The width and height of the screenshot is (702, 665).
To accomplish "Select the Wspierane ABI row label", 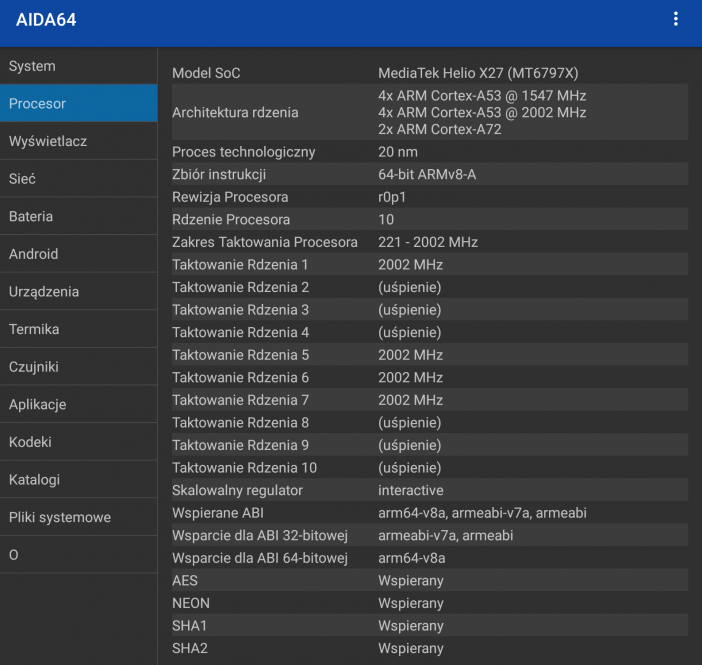I will tap(218, 513).
